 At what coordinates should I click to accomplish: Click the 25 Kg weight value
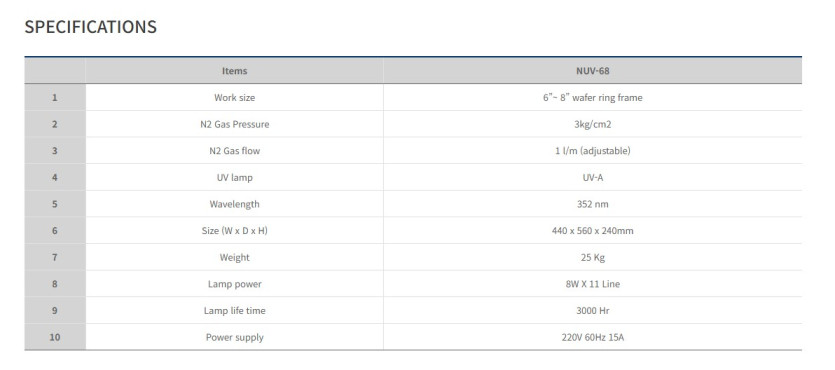(x=593, y=257)
